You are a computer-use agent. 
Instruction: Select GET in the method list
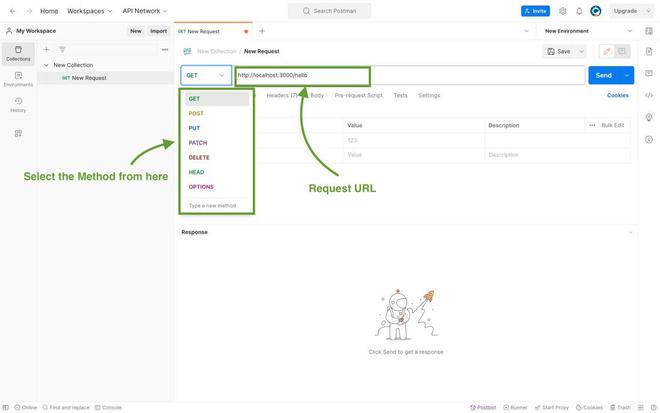[217, 99]
